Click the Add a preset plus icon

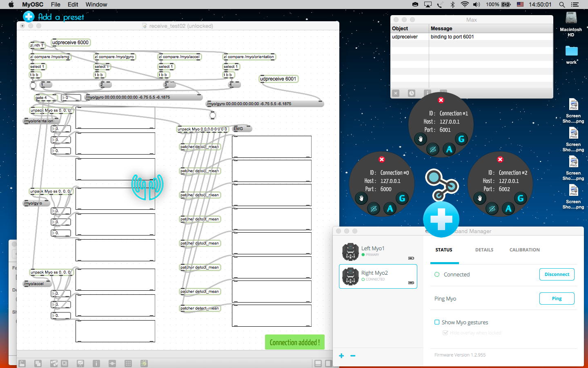[x=29, y=16]
